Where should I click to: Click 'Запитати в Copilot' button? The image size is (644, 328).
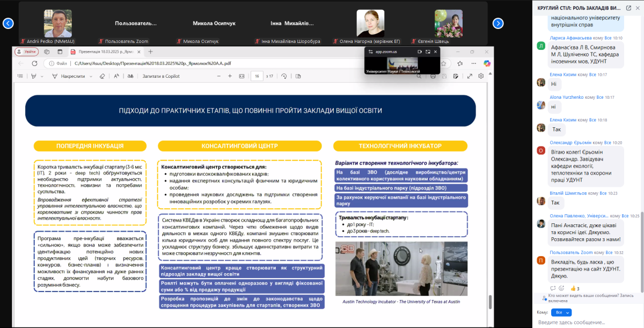click(161, 76)
